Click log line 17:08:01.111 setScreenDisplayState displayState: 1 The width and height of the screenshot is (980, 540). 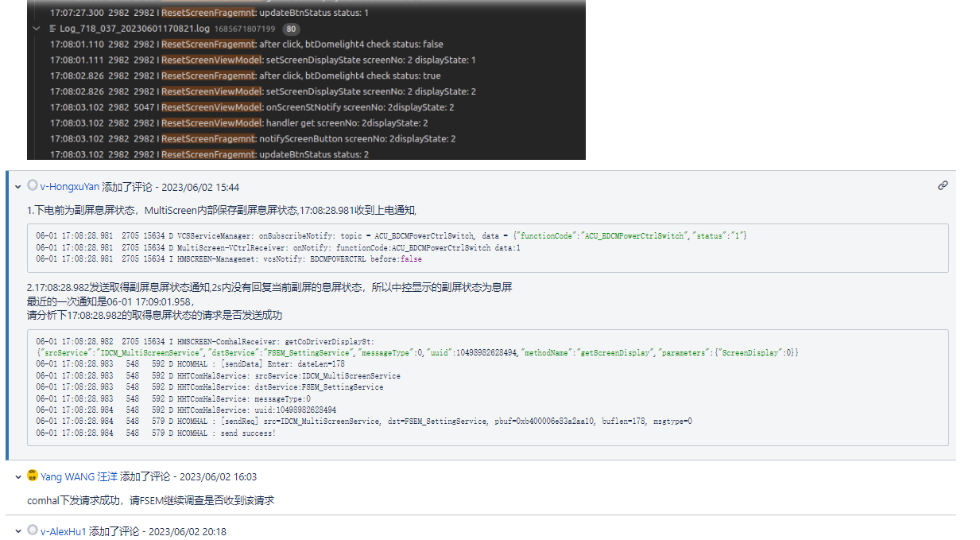[263, 60]
